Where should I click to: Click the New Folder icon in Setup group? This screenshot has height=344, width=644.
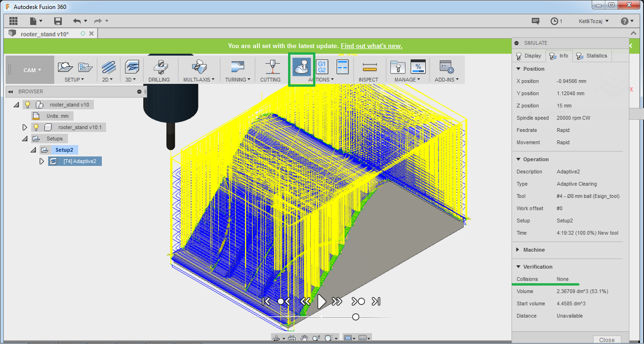tap(85, 67)
